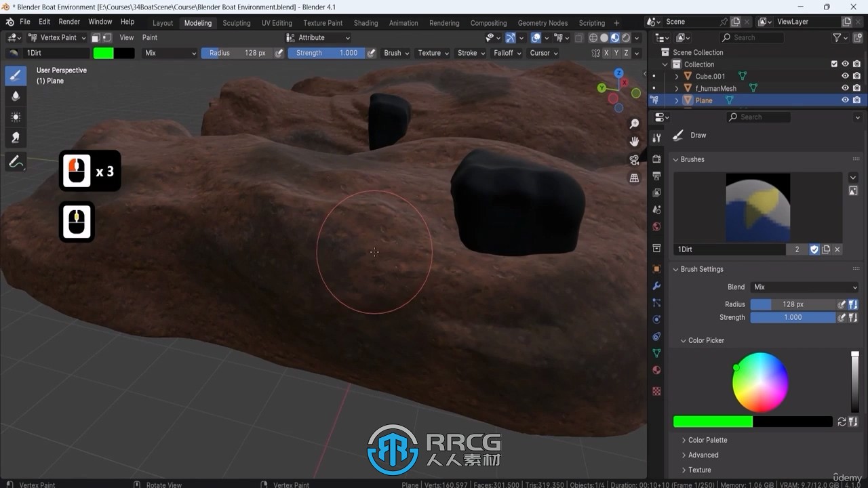Select the Average tool in toolbar
Image resolution: width=868 pixels, height=488 pixels.
[x=16, y=117]
